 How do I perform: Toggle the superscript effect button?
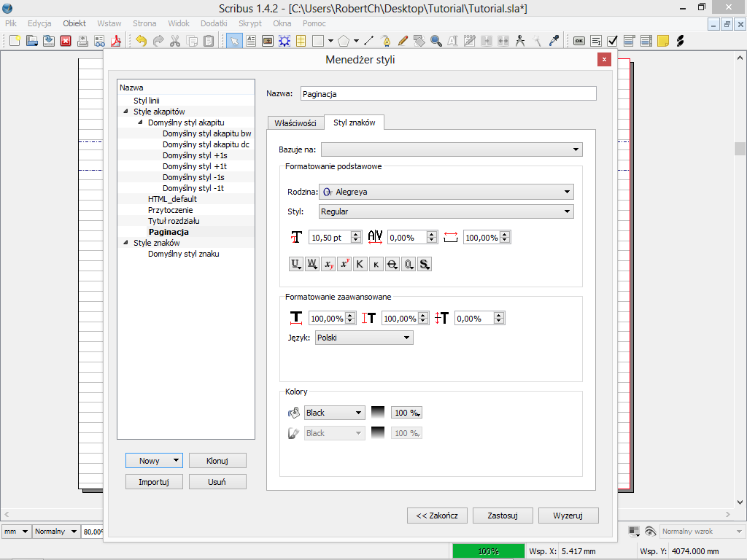tap(344, 264)
